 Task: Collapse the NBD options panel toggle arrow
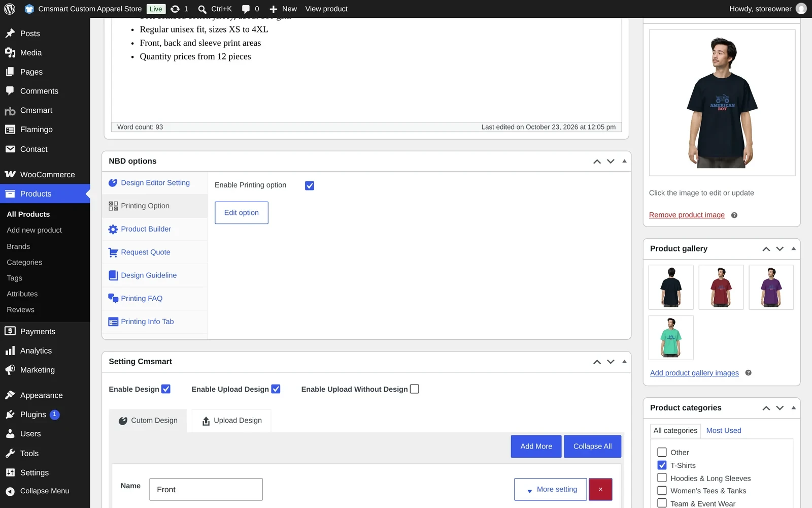point(624,161)
